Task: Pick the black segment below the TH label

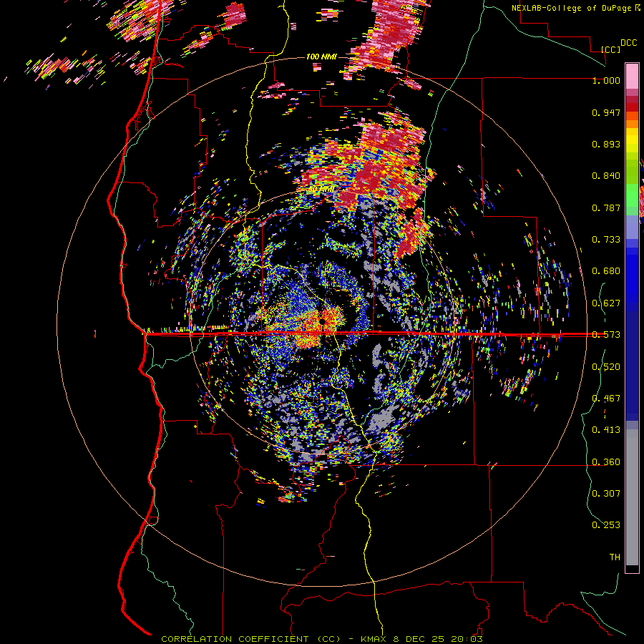Action: click(x=632, y=568)
